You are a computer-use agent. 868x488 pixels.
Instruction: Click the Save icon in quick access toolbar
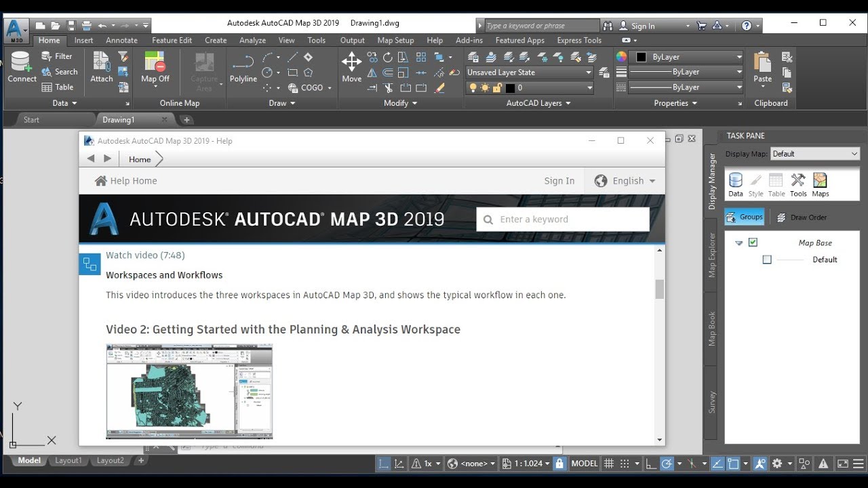pos(71,26)
